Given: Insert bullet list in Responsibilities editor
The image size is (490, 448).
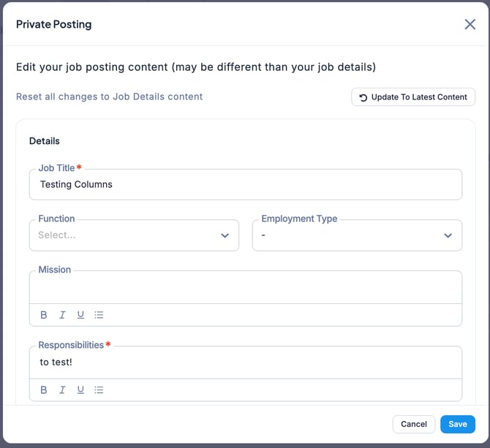Looking at the screenshot, I should [x=99, y=390].
